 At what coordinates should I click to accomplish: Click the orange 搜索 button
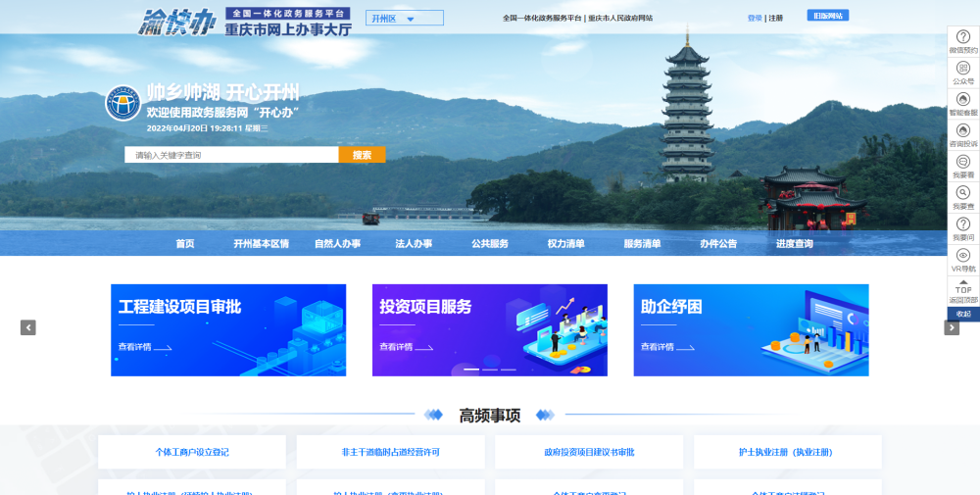pos(362,155)
